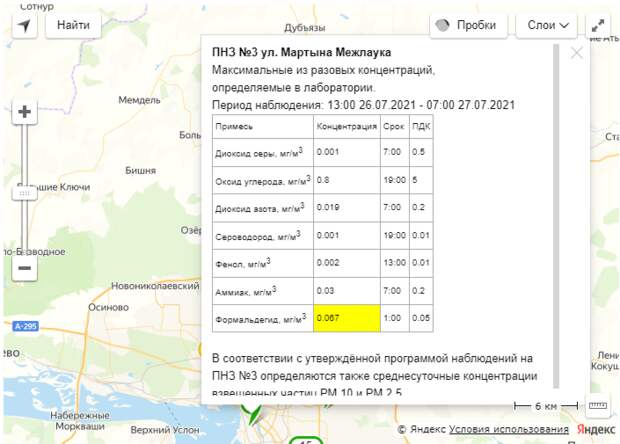Open the Слои layers dropdown
The width and height of the screenshot is (620, 444).
coord(546,25)
